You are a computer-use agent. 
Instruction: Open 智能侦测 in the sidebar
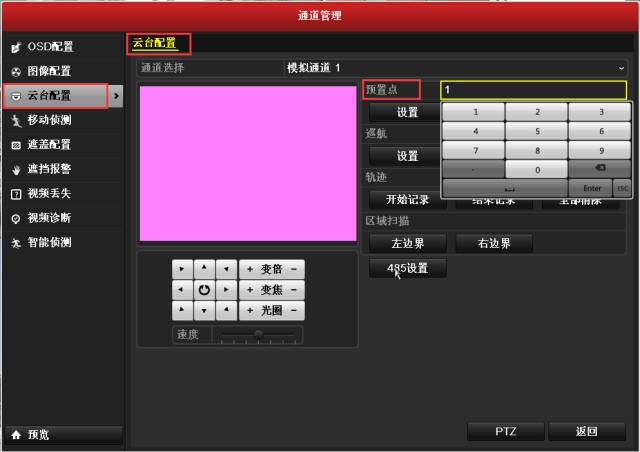50,242
